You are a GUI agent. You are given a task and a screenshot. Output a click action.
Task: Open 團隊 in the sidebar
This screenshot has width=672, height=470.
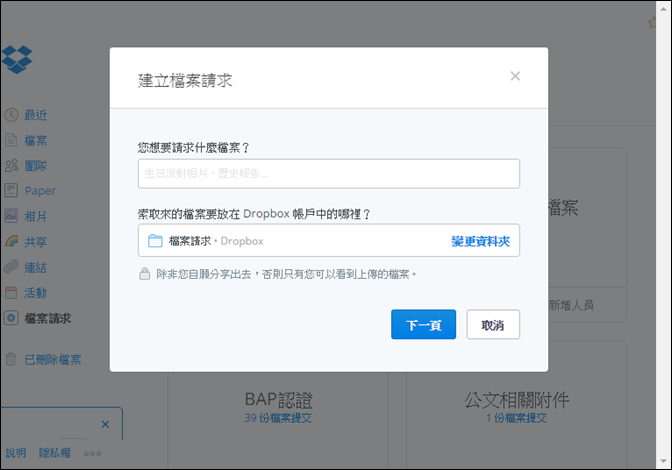[36, 165]
